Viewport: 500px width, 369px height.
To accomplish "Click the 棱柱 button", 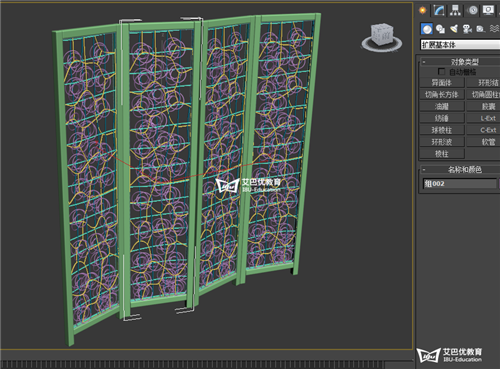I will [x=442, y=154].
